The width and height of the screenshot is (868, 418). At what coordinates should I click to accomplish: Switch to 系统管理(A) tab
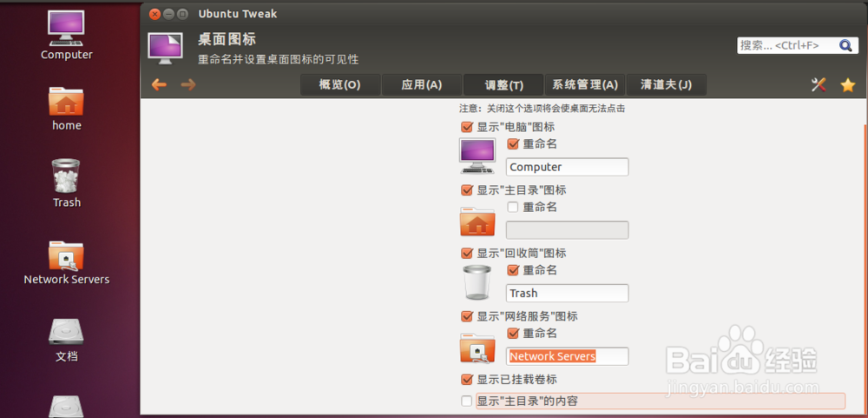click(x=584, y=85)
